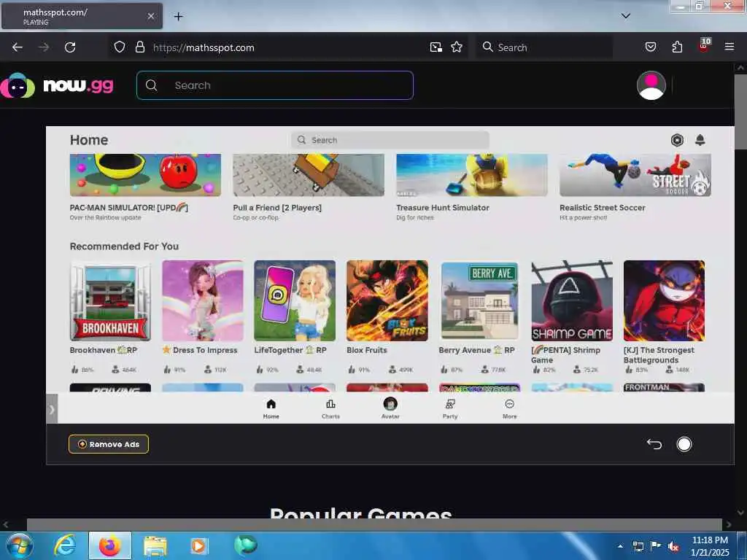The width and height of the screenshot is (747, 560).
Task: Open the notifications bell
Action: (700, 140)
